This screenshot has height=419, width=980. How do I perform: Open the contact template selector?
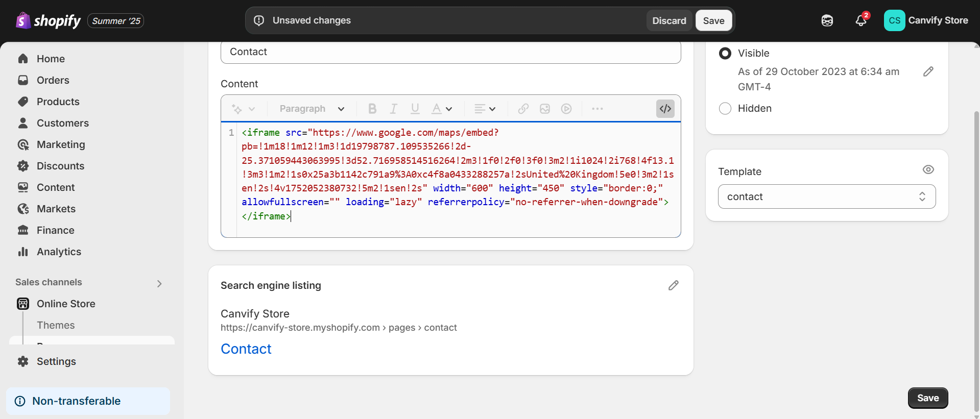click(826, 196)
